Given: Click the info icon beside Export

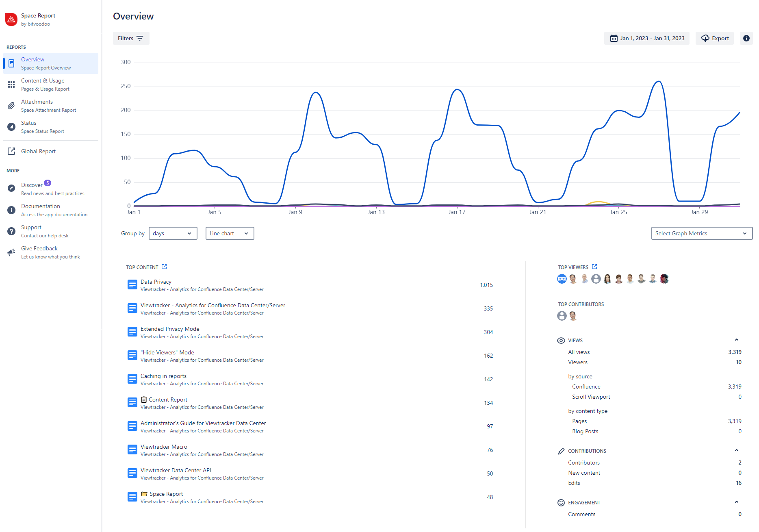Looking at the screenshot, I should (x=746, y=38).
